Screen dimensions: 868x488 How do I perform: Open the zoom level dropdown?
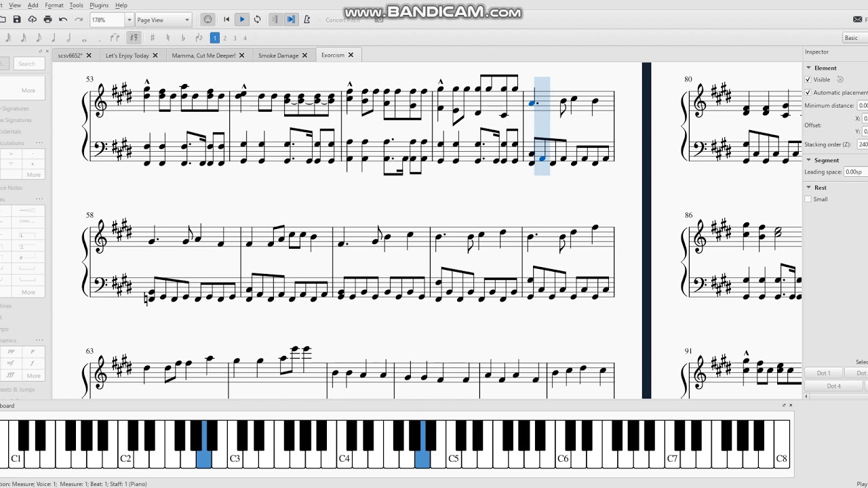(x=130, y=20)
